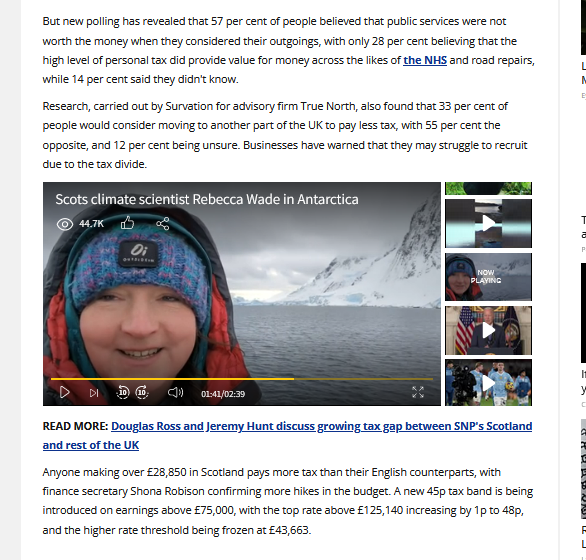Skip to the next video
The height and width of the screenshot is (560, 586).
[x=94, y=393]
